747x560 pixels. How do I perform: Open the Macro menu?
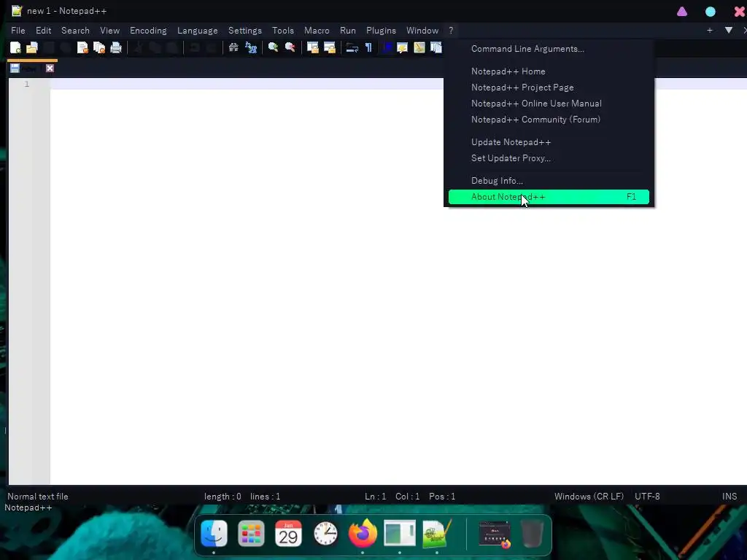(x=317, y=31)
